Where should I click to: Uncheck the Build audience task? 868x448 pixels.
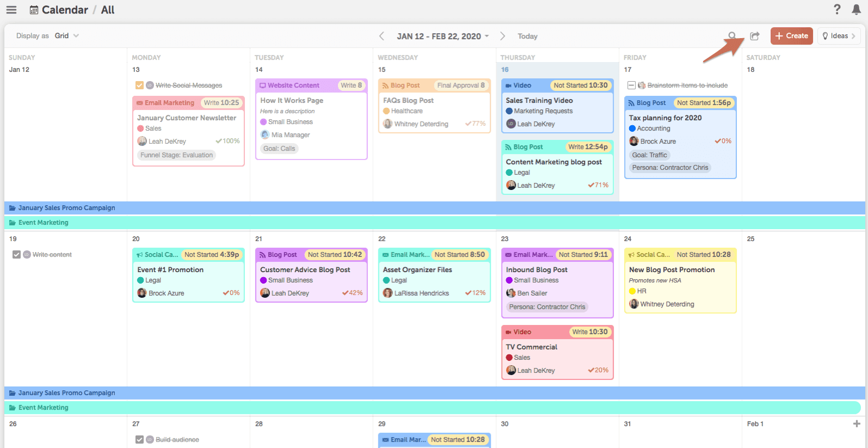tap(139, 440)
